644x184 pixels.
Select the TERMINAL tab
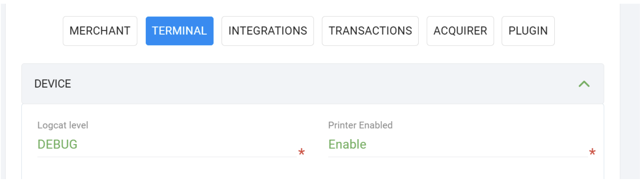(x=179, y=31)
